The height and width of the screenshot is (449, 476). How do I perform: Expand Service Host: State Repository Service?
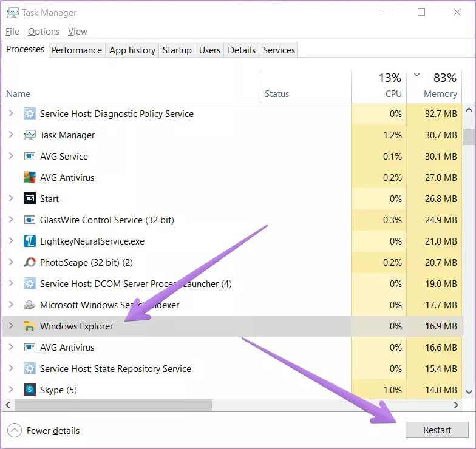11,368
